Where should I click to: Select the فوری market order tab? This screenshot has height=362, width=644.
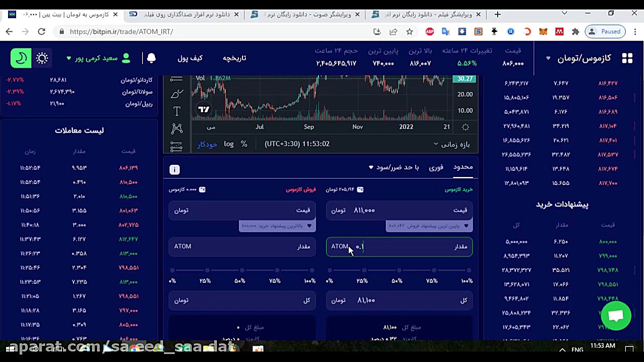[x=436, y=167]
